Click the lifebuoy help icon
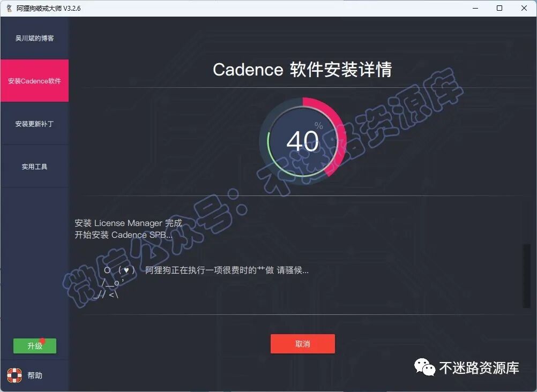The image size is (537, 392). [x=14, y=375]
